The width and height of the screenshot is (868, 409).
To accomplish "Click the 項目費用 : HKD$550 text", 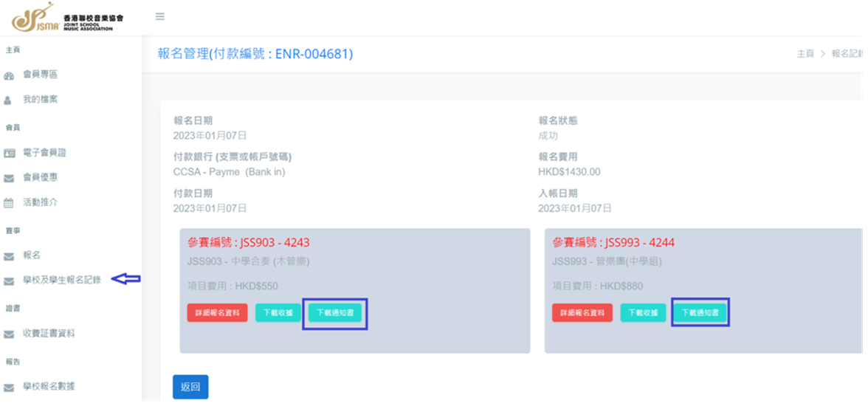I will [233, 286].
